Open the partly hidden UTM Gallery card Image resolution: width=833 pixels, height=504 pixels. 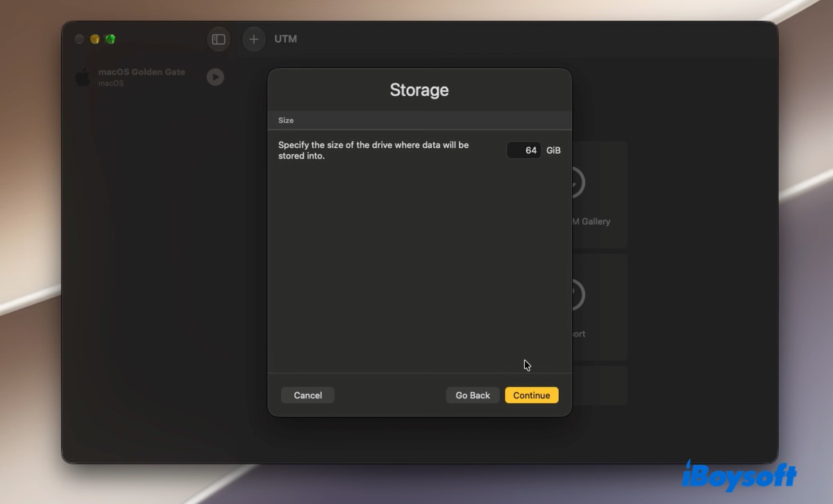[599, 195]
